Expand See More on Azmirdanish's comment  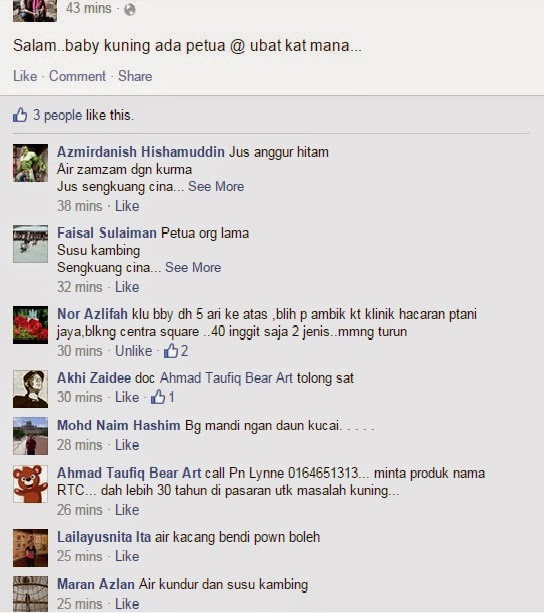pyautogui.click(x=216, y=186)
